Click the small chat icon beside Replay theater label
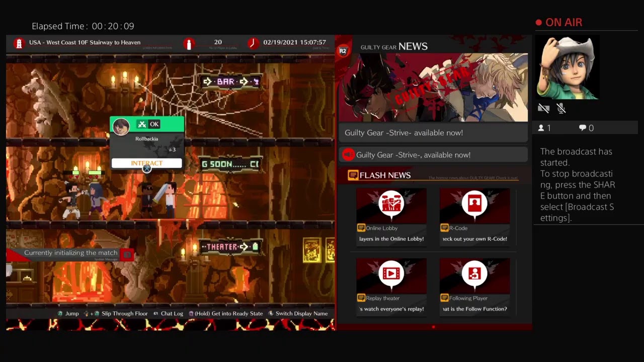 tap(361, 298)
